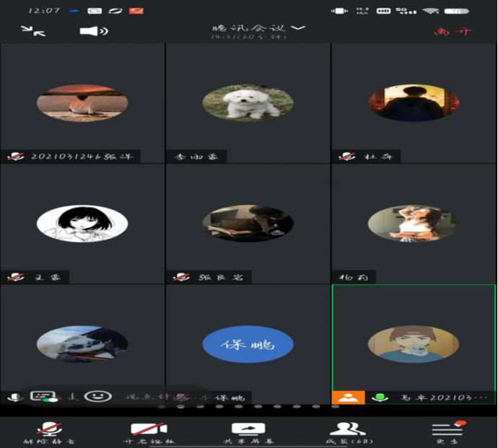Screen dimensions: 498x448
Task: Minimize the meeting window with the shrink icon
Action: pos(32,30)
